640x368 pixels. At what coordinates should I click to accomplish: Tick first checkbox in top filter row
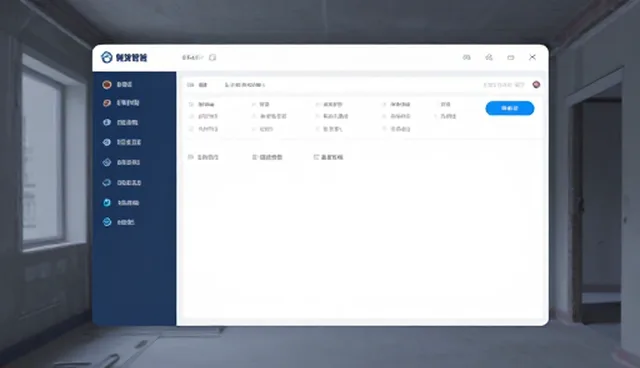[191, 104]
